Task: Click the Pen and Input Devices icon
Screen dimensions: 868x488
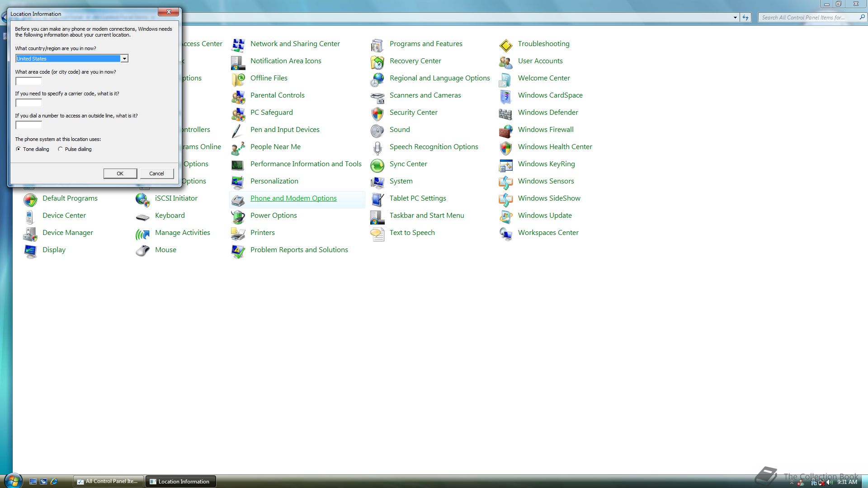Action: (x=238, y=130)
